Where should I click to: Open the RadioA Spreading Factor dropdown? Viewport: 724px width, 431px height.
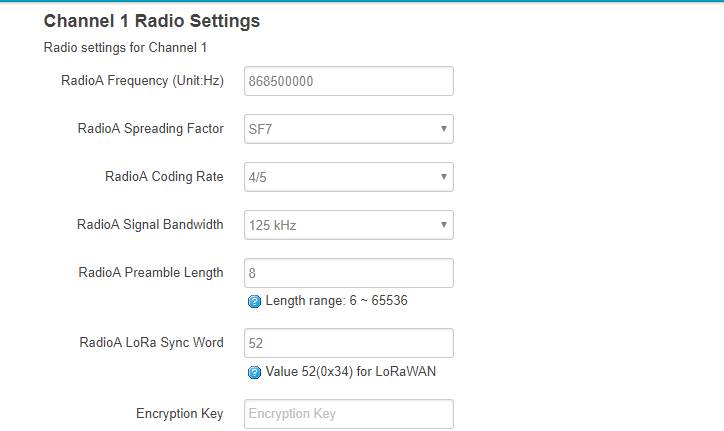coord(349,129)
